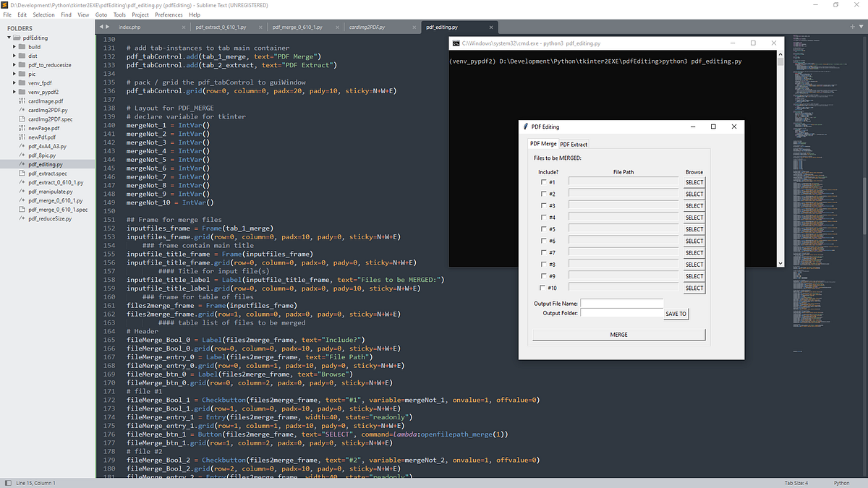
Task: Click the next tab arrow in tab bar
Action: coord(107,27)
